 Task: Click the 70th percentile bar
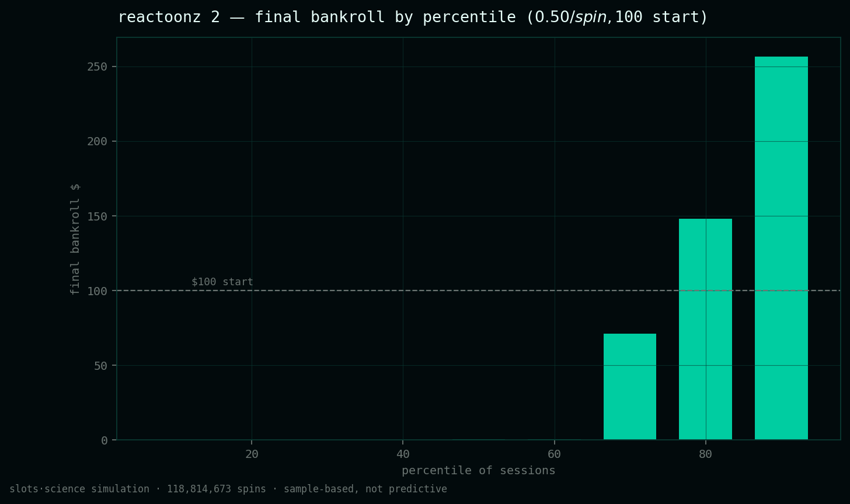click(630, 387)
